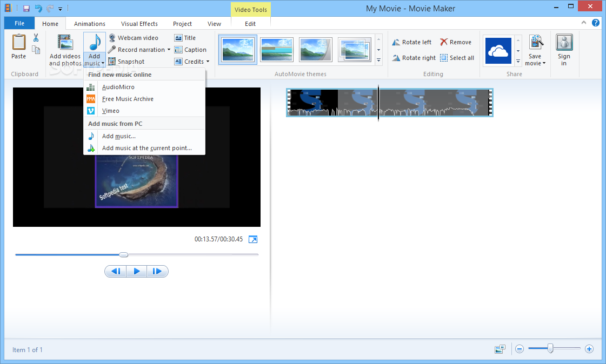The image size is (606, 364).
Task: Open Customize Quick Access Toolbar dropdown
Action: 61,9
